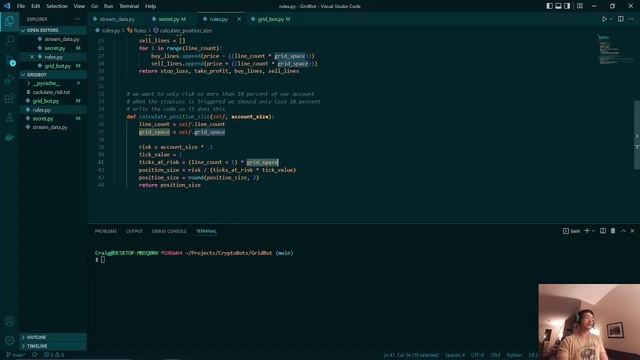Collapse the OPEN EDITORS section

pos(53,30)
